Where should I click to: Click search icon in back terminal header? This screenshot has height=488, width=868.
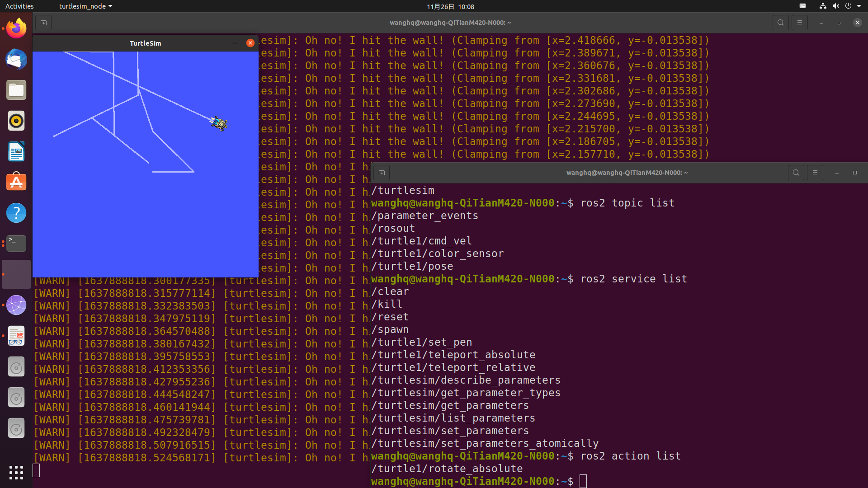[x=780, y=23]
